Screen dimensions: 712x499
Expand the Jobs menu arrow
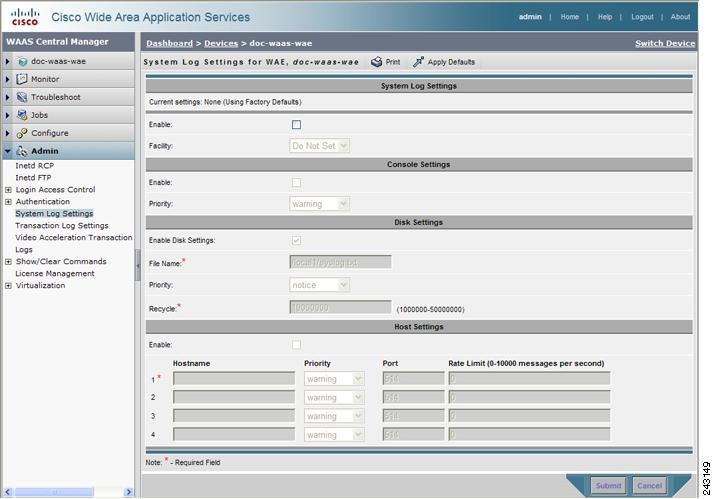pyautogui.click(x=7, y=115)
